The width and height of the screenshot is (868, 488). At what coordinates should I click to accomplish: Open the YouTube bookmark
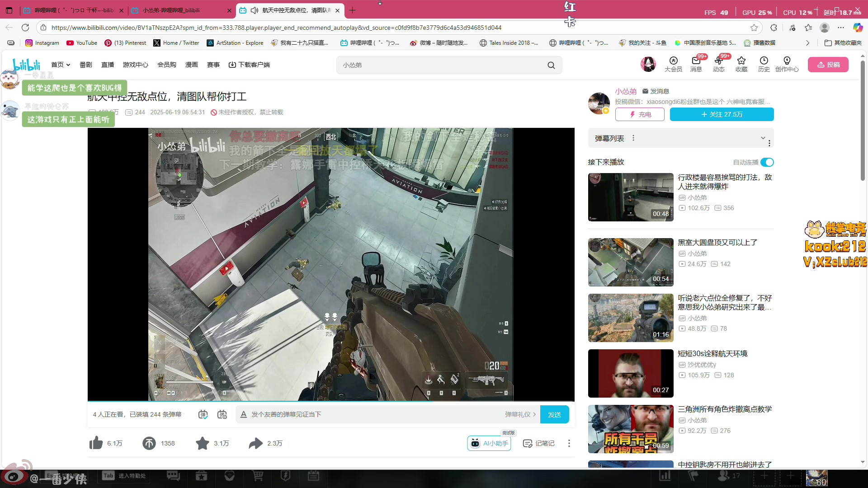82,43
